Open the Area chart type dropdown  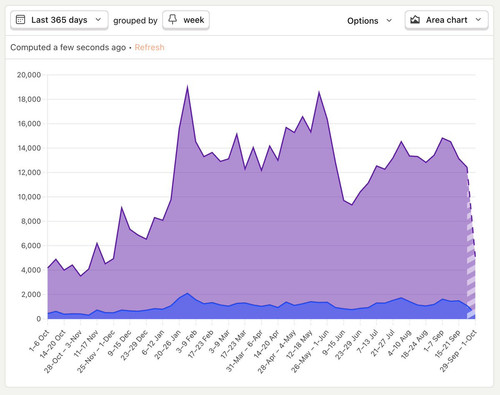click(446, 20)
